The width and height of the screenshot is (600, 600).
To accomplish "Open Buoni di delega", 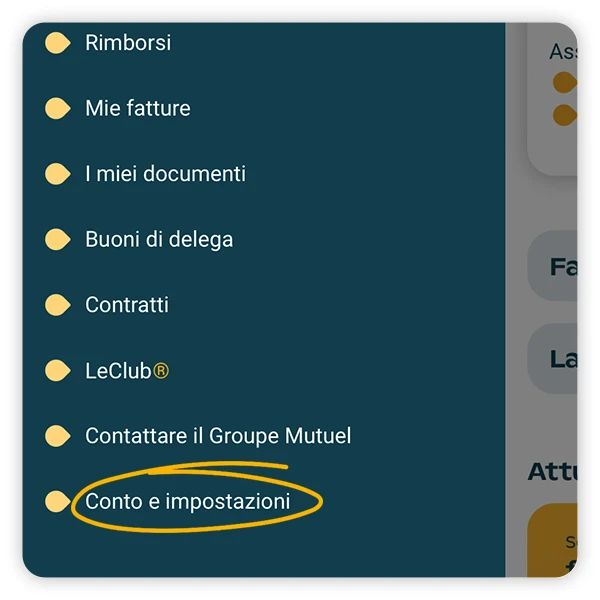I will point(159,240).
